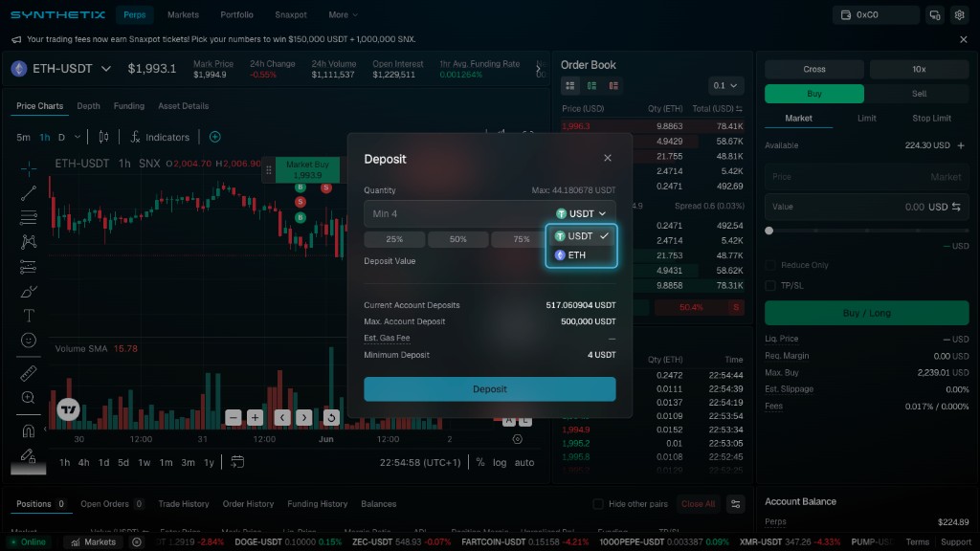
Task: Show both sides order book layout
Action: tap(570, 85)
